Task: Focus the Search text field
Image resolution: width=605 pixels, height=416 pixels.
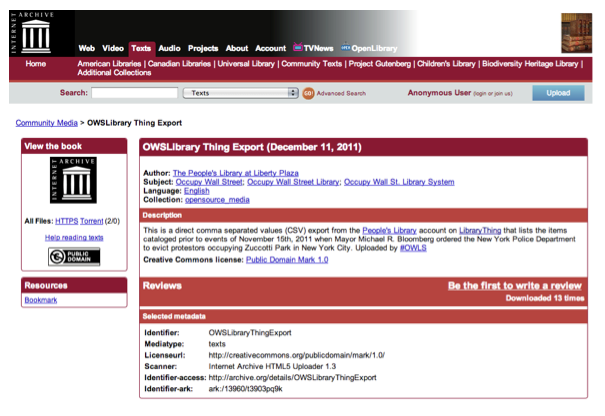Action: pyautogui.click(x=134, y=93)
